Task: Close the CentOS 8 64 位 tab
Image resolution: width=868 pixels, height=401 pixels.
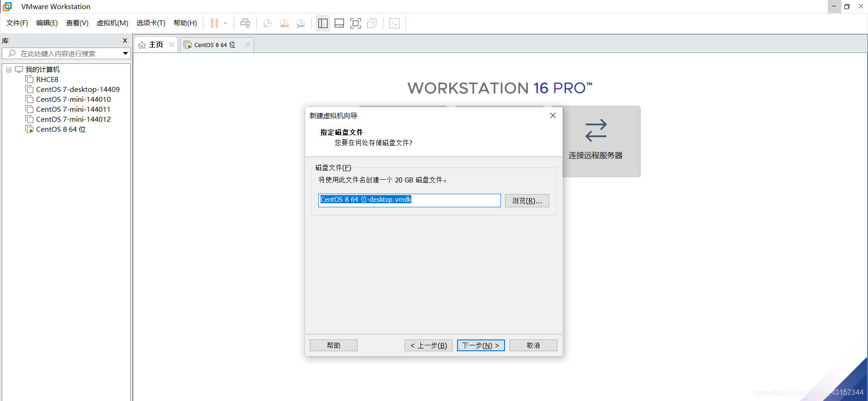Action: pyautogui.click(x=247, y=45)
